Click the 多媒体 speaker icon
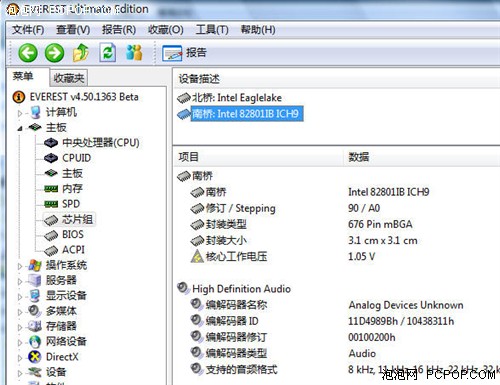The height and width of the screenshot is (385, 500). [35, 311]
